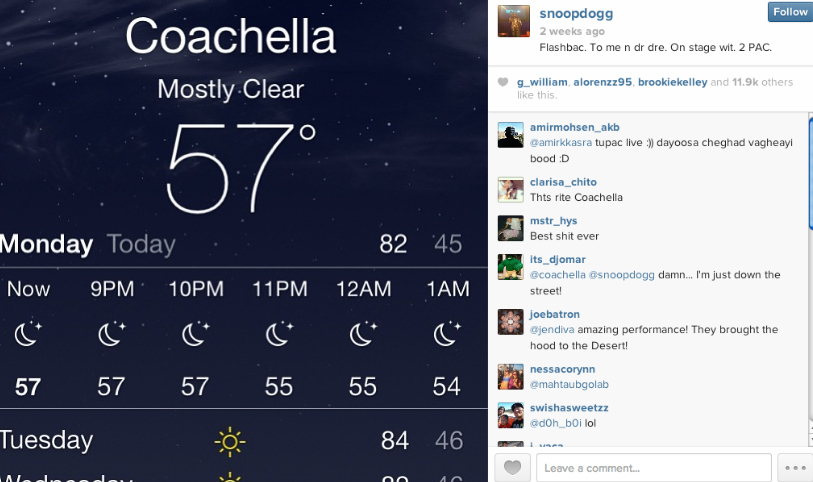Viewport: 813px width, 482px height.
Task: Open the snoopdogg username link
Action: click(x=576, y=13)
